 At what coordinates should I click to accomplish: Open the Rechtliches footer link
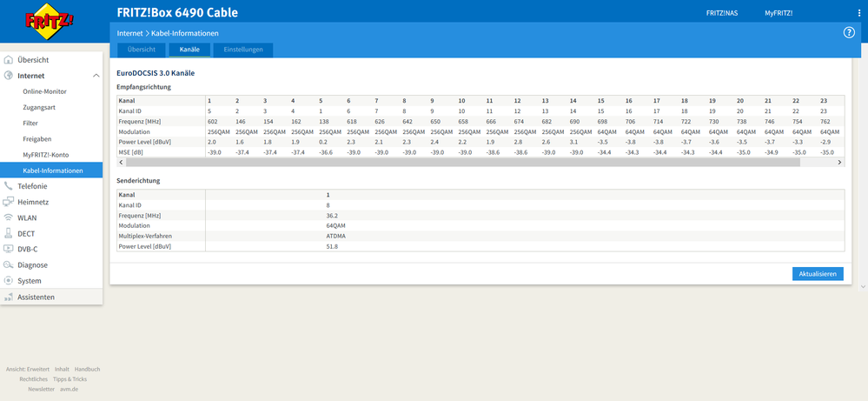(x=33, y=379)
